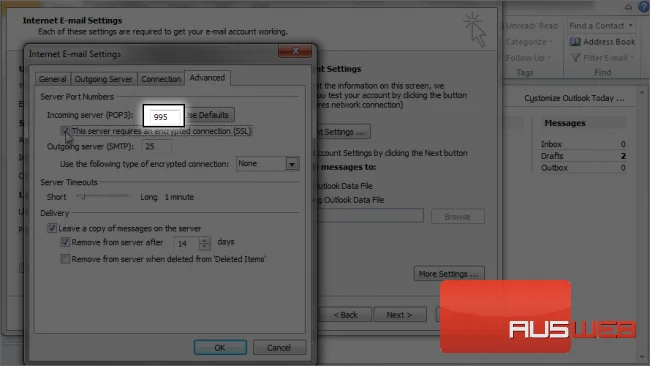Select the Advanced tab
This screenshot has width=650, height=366.
click(x=207, y=78)
